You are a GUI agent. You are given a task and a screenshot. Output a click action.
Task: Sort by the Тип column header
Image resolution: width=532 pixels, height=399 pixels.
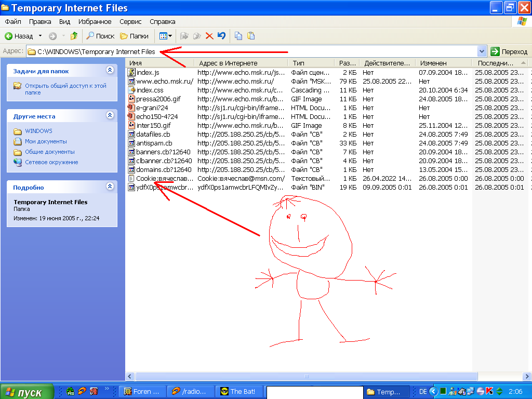(x=311, y=63)
